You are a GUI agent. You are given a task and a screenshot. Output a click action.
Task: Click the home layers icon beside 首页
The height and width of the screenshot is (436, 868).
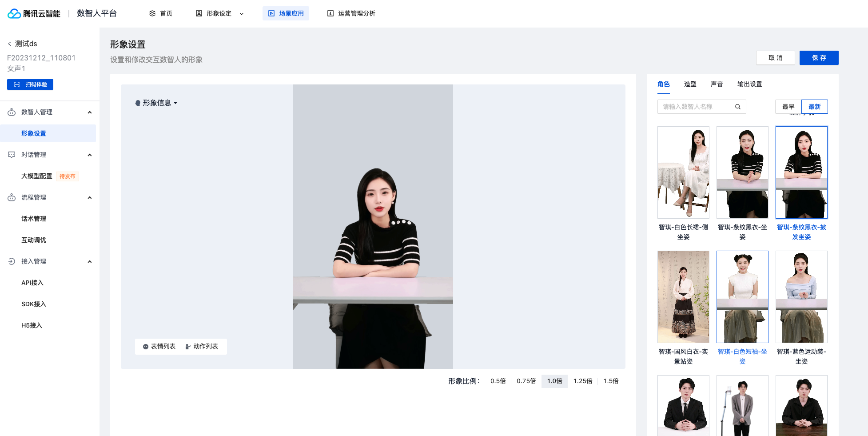point(152,13)
